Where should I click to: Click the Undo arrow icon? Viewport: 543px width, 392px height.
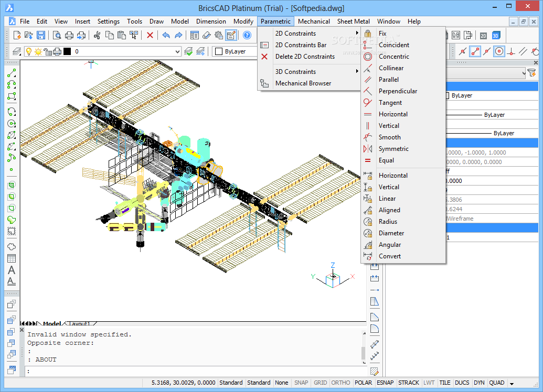click(x=166, y=35)
